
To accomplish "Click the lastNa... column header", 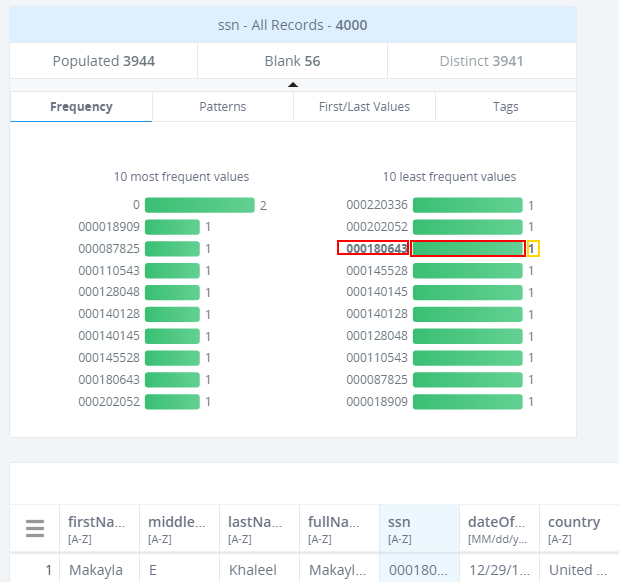I will tap(259, 528).
